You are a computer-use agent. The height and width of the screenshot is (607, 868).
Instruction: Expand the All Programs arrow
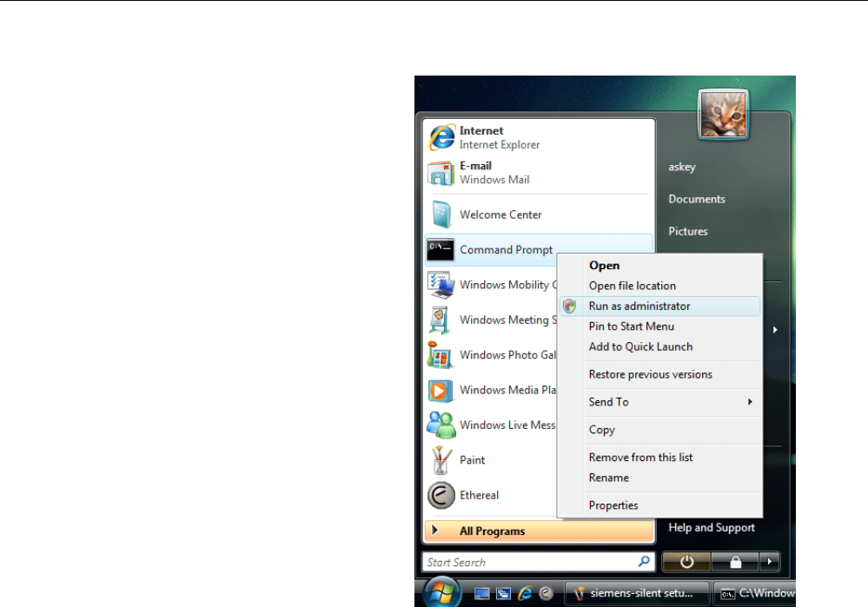[435, 530]
